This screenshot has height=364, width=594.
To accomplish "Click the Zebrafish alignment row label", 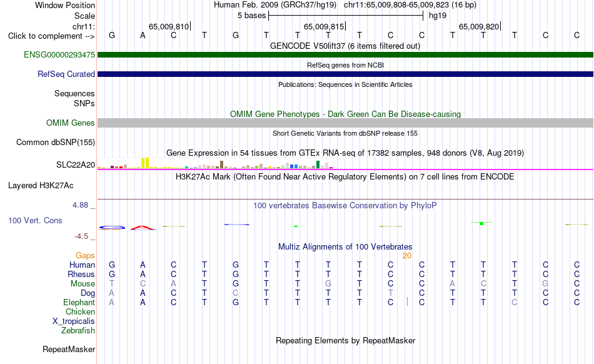I will (78, 330).
